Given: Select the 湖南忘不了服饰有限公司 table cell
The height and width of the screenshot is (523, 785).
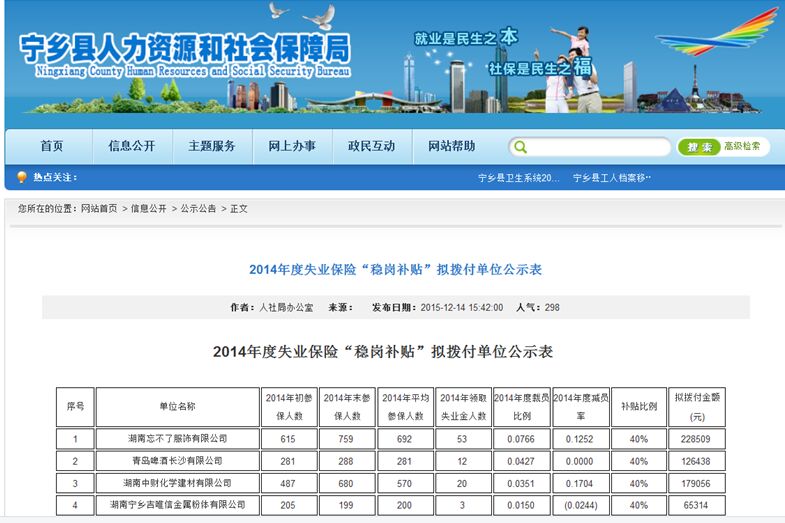Looking at the screenshot, I should pos(176,438).
